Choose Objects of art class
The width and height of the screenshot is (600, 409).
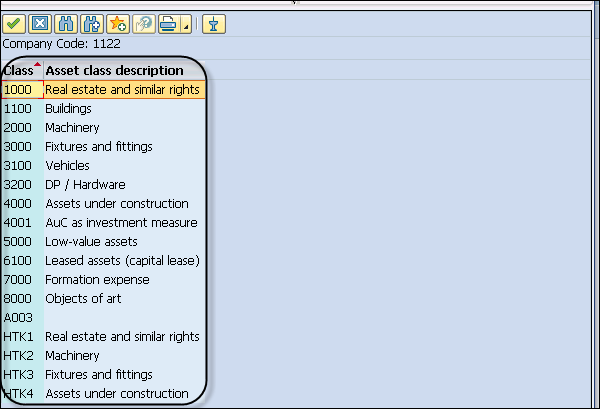tap(83, 298)
